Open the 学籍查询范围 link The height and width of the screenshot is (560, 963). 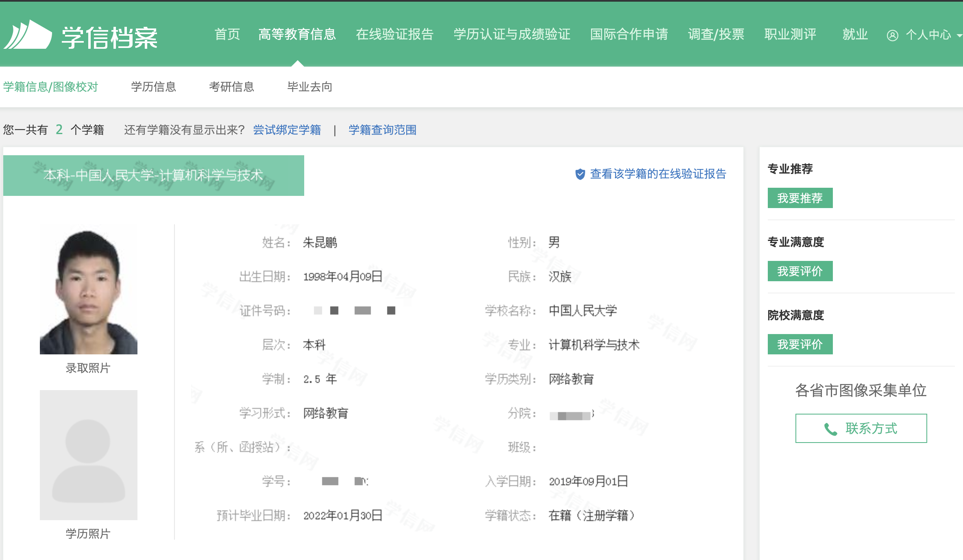383,130
